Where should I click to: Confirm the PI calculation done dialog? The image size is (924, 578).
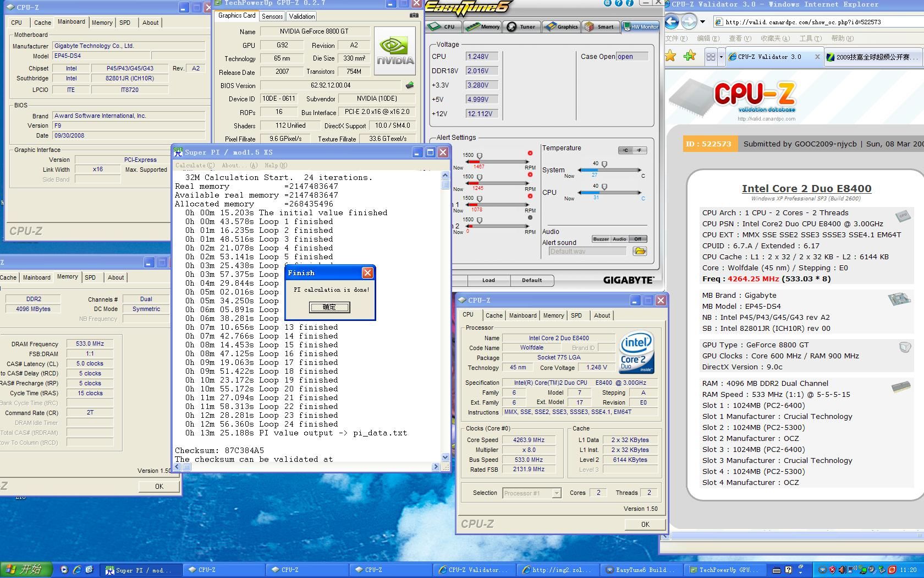pos(329,307)
